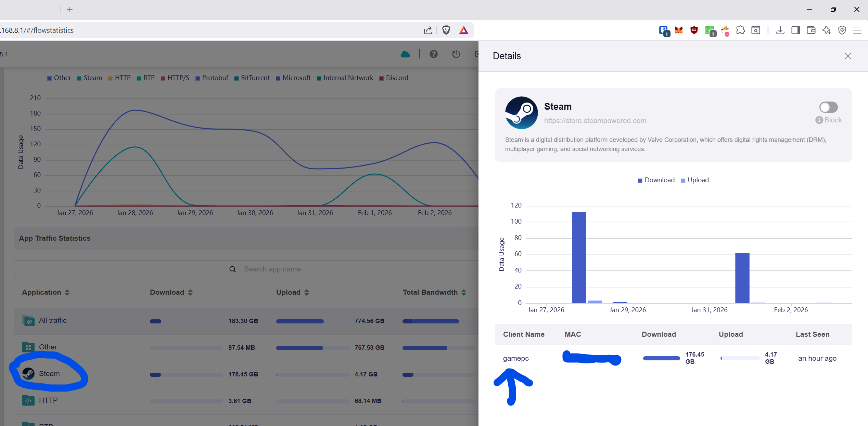Select the HTTP application row

(x=48, y=400)
